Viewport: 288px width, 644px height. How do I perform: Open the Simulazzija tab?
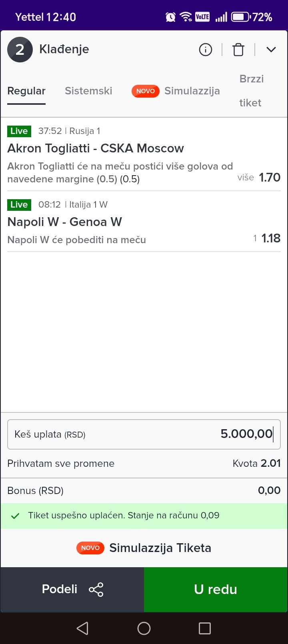[x=192, y=91]
